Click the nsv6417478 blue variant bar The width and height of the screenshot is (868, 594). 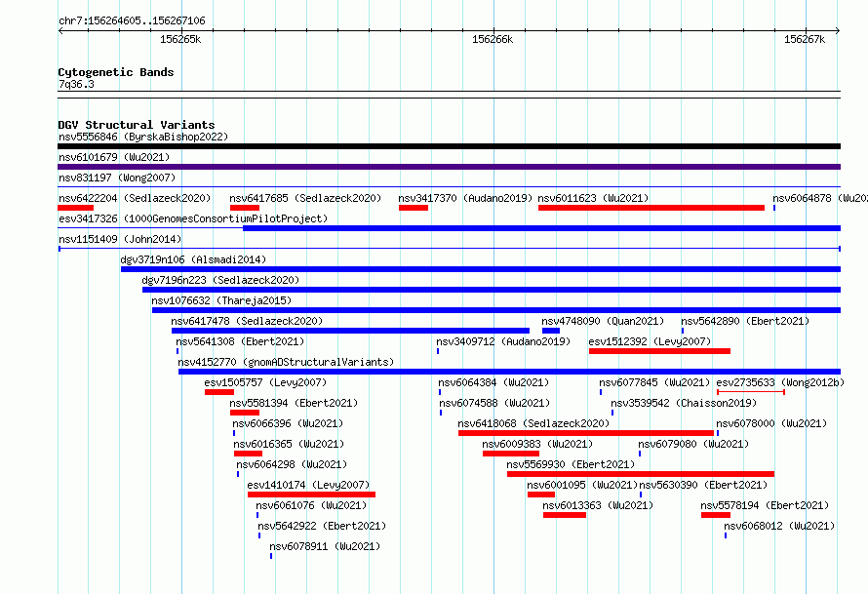coord(350,331)
